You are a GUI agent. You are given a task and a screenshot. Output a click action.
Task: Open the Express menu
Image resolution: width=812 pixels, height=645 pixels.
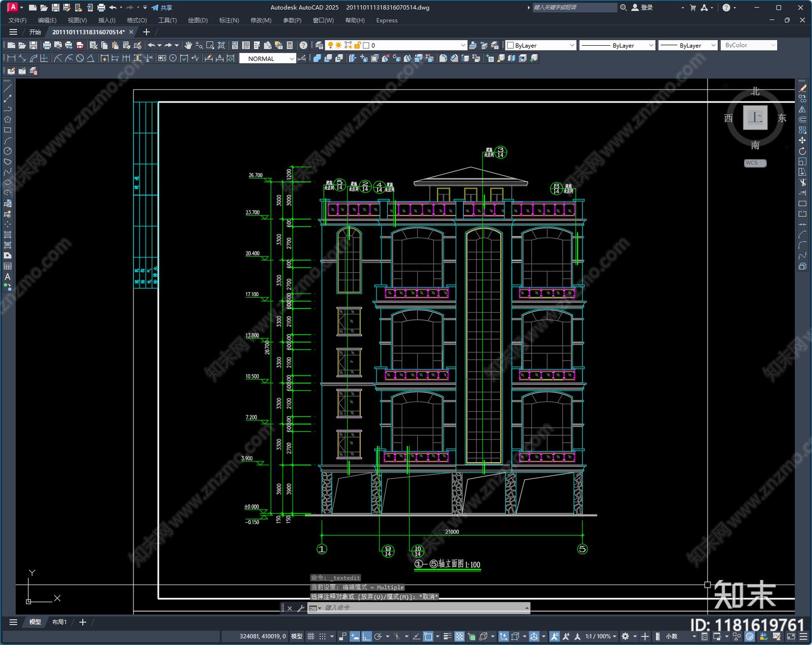387,20
